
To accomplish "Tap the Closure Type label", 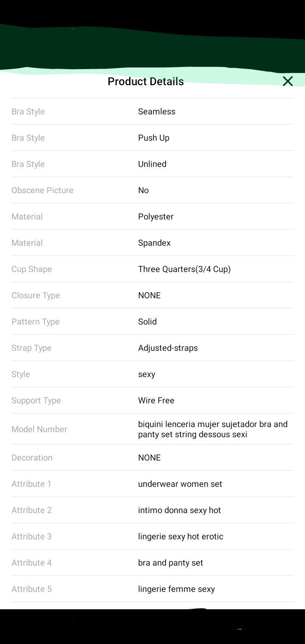I will click(x=36, y=295).
